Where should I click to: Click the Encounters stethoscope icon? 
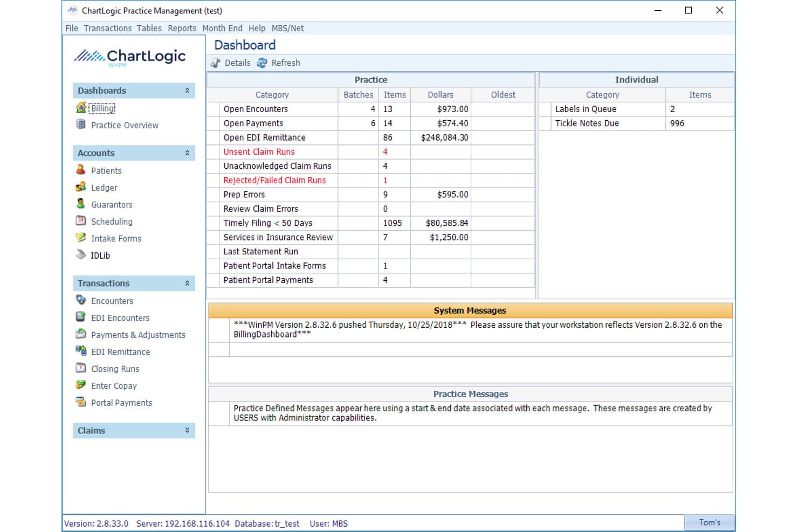tap(81, 300)
